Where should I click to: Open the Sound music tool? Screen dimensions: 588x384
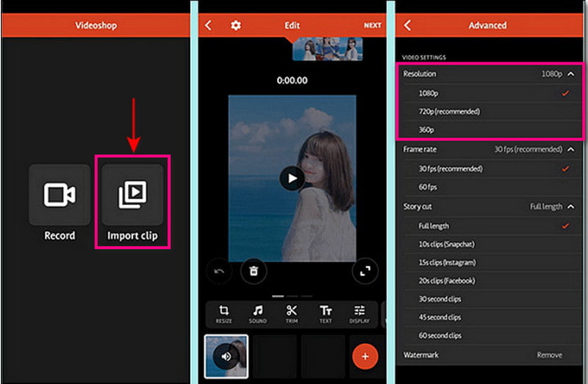(258, 314)
